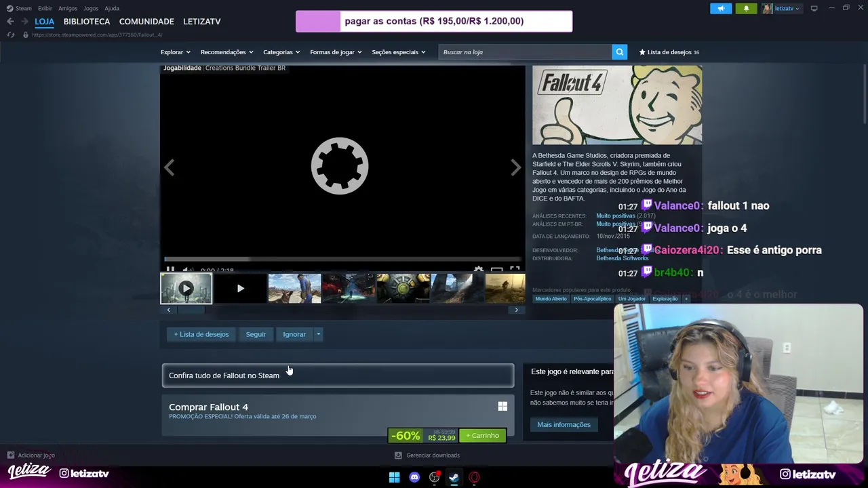
Task: Open the Amigos menu
Action: [x=67, y=8]
